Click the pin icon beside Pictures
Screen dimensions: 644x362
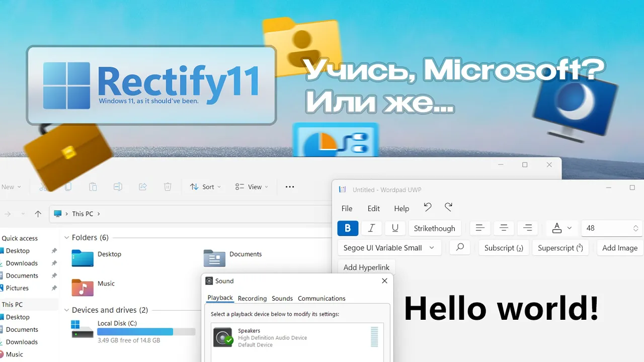54,288
